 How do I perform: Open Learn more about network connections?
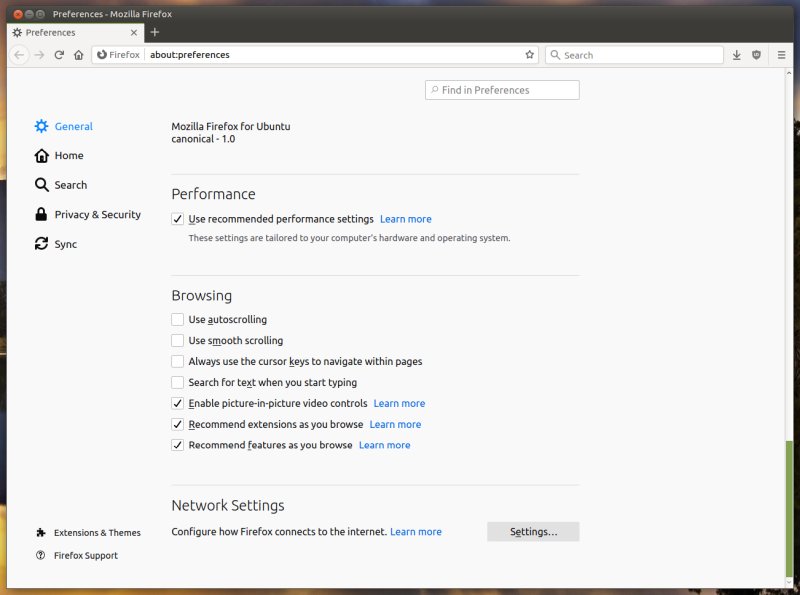click(x=416, y=531)
